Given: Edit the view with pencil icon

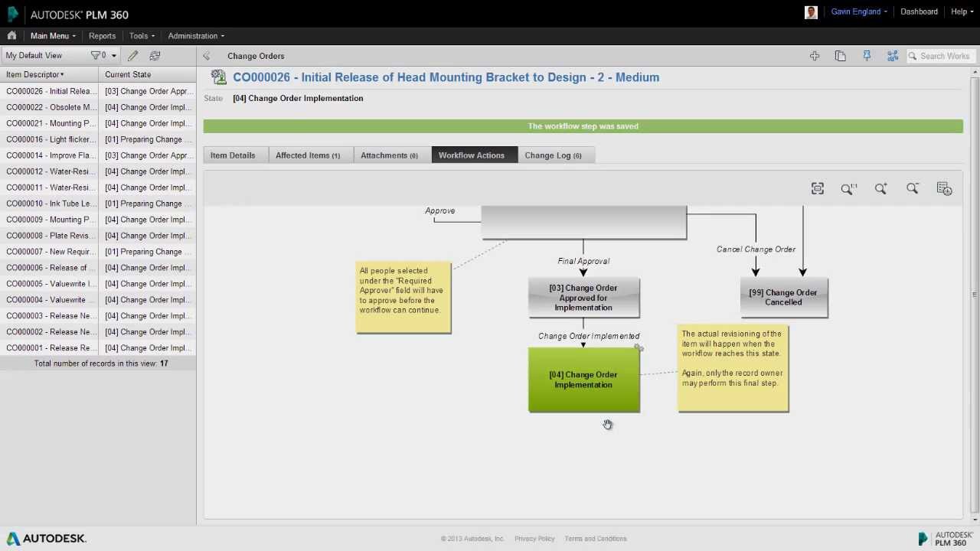Looking at the screenshot, I should point(133,56).
